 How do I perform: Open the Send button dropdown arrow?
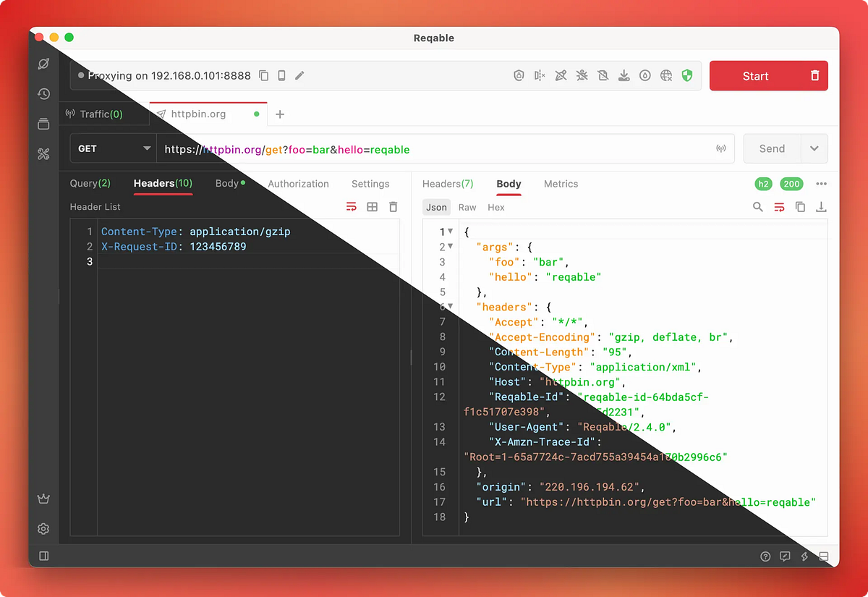(814, 148)
